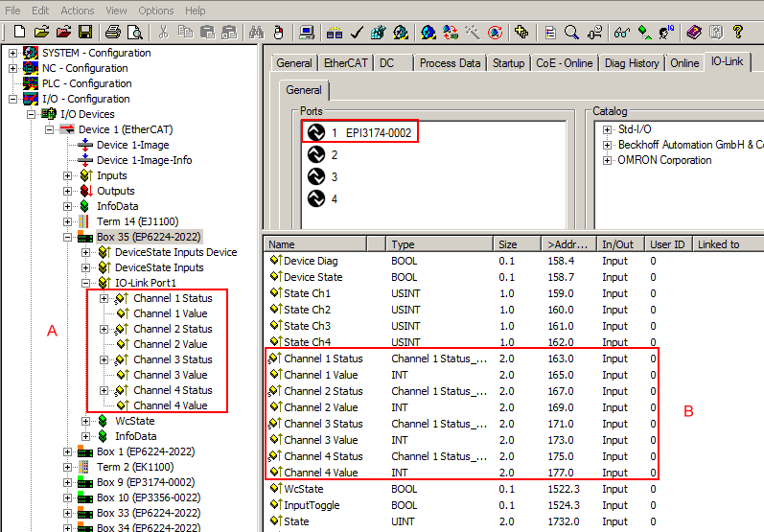Open the Options menu
Viewport: 764px width, 532px height.
(x=156, y=11)
